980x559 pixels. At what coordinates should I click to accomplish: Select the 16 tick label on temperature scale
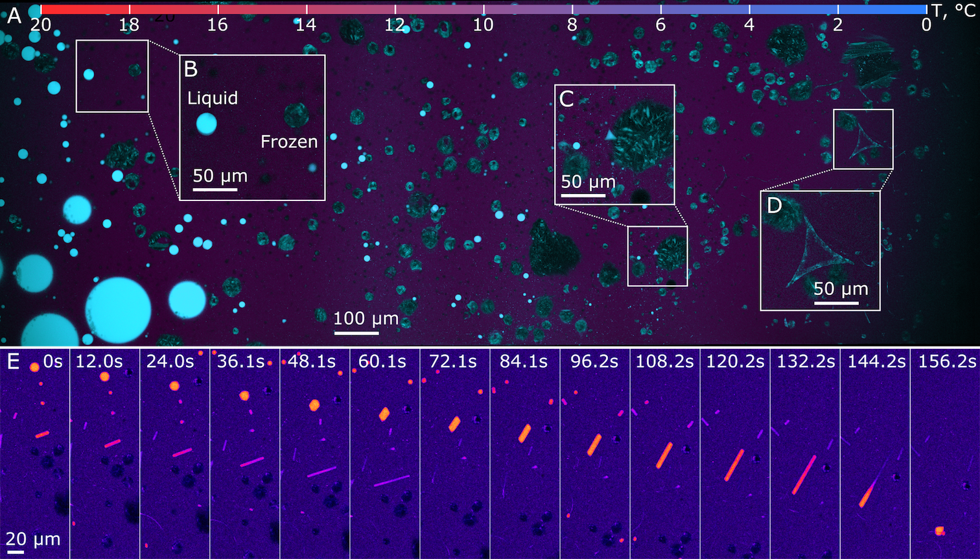[x=218, y=25]
